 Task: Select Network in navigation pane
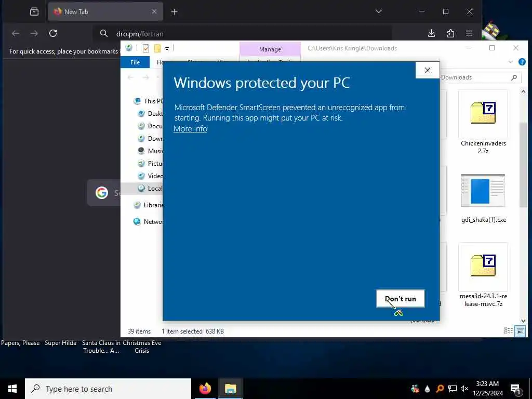(x=149, y=221)
